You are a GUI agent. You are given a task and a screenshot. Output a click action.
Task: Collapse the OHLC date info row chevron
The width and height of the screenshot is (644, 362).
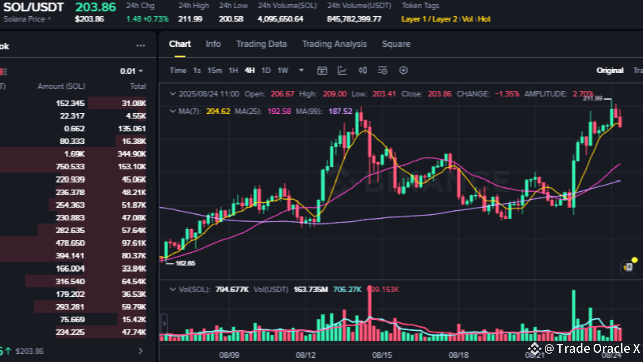click(x=173, y=94)
